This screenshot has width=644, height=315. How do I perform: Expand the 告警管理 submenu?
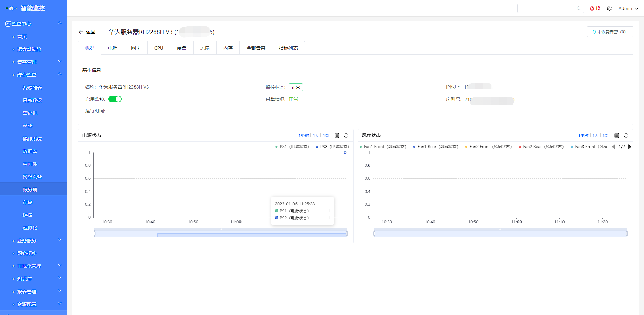(60, 61)
